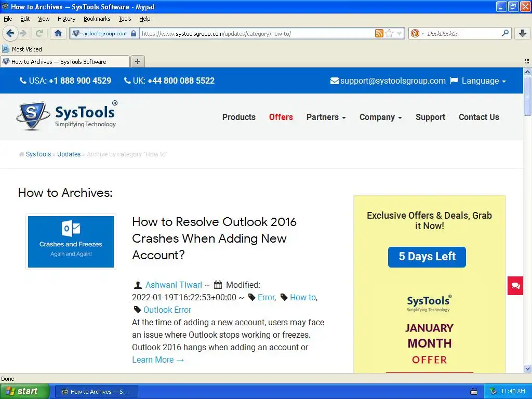The image size is (532, 399).
Task: Open the Downloads arrow icon
Action: click(x=523, y=33)
